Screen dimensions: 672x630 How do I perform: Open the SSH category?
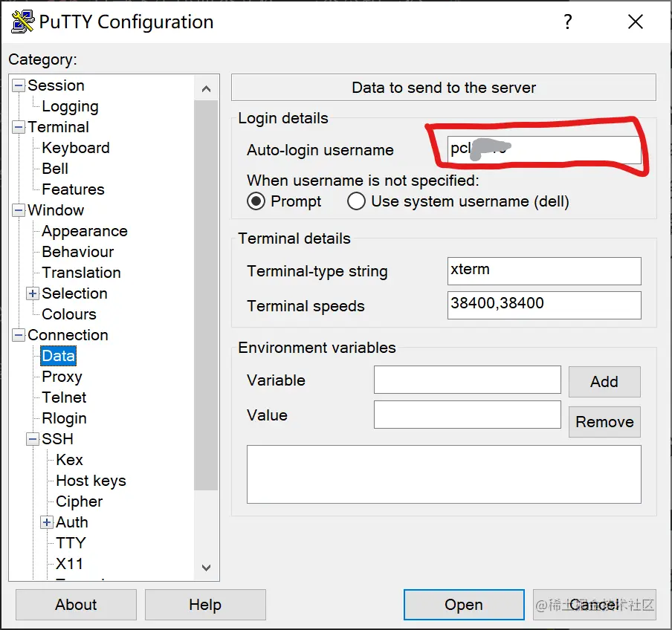point(57,438)
